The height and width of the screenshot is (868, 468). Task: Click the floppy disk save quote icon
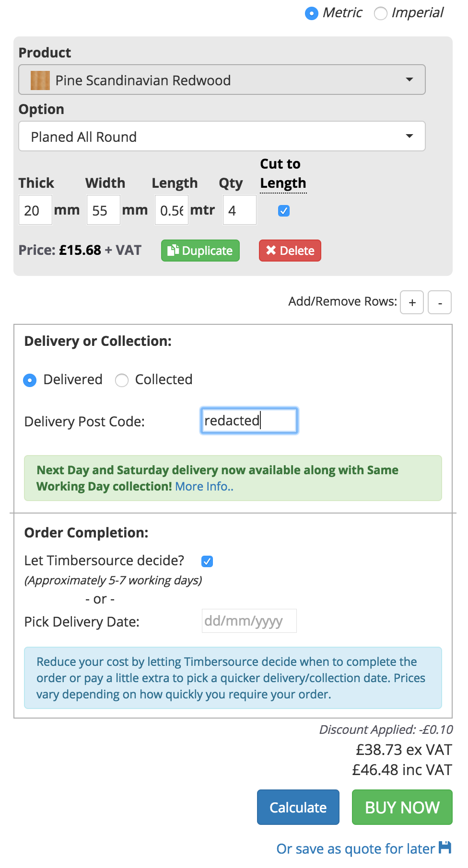click(x=445, y=847)
